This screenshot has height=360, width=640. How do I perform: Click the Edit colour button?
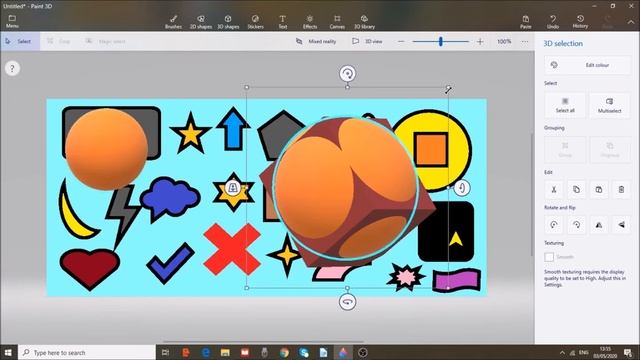[587, 65]
